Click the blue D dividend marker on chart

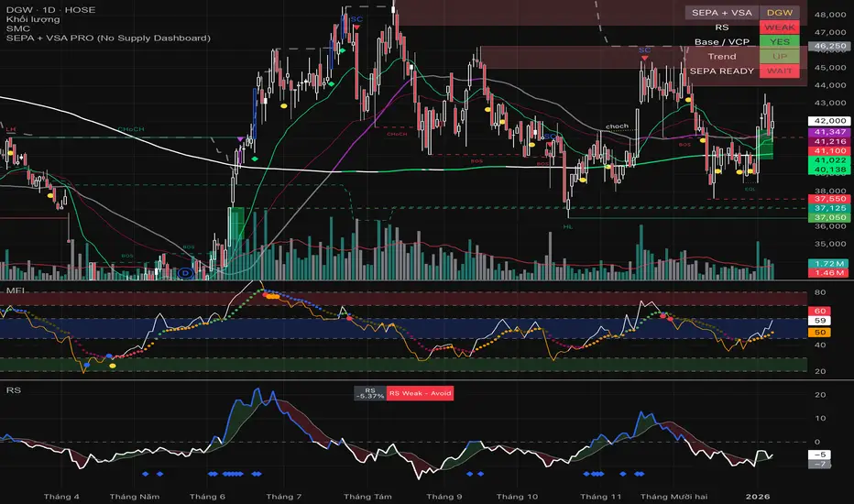point(186,273)
